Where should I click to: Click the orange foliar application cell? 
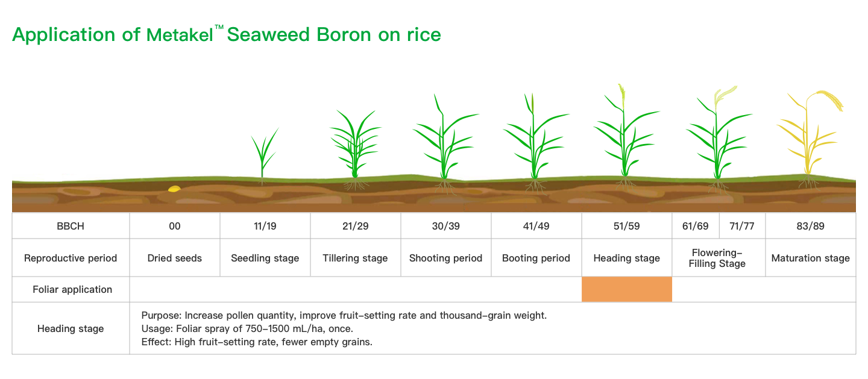(626, 289)
